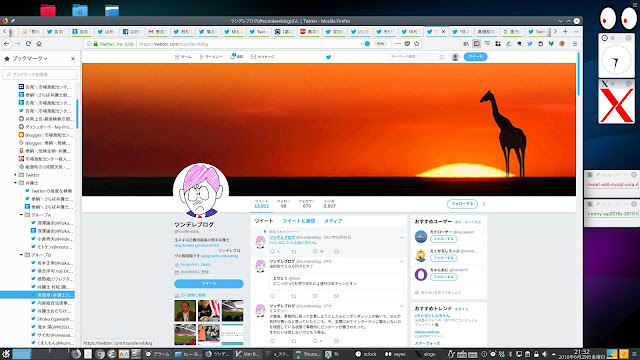Switch to ツイートと返信 tab
Screen dimensions: 640x360
(x=299, y=221)
